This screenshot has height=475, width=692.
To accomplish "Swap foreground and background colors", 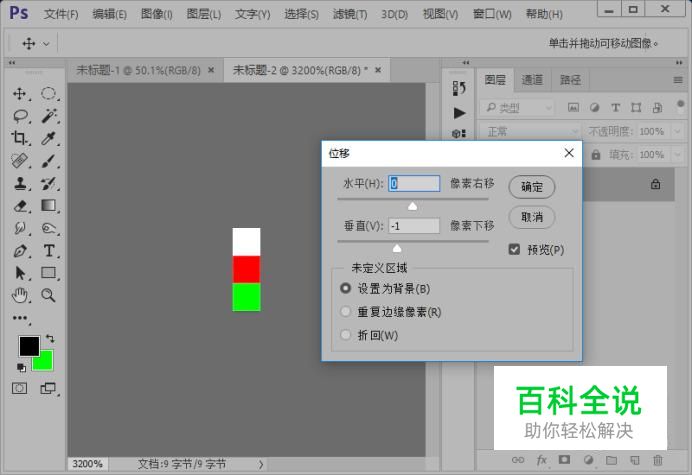I will click(x=50, y=339).
